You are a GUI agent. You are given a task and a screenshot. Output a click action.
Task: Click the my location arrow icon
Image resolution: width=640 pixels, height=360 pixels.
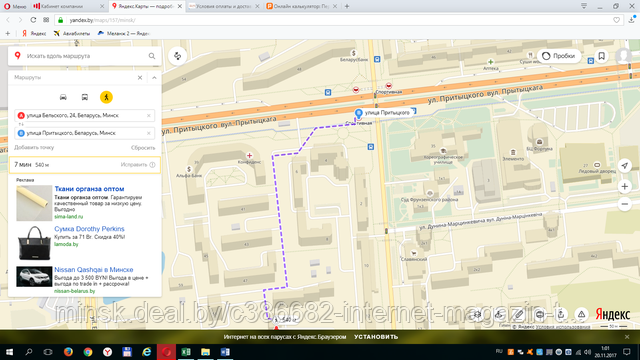[624, 165]
